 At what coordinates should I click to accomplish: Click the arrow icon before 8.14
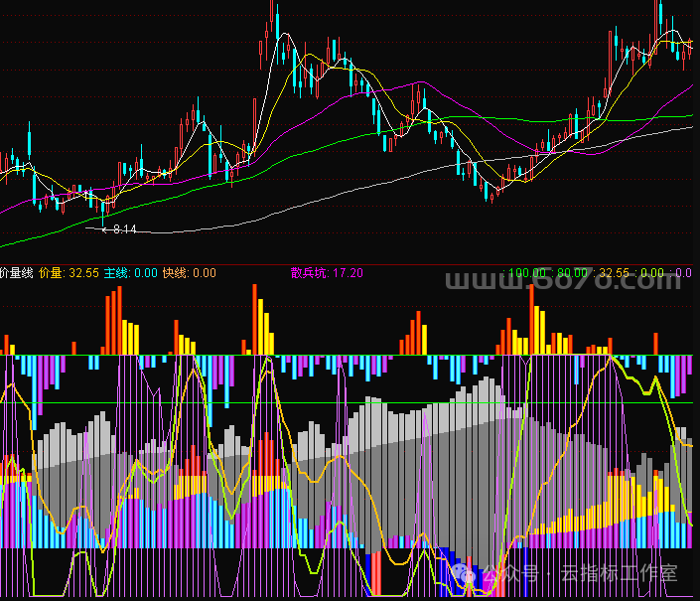pyautogui.click(x=105, y=229)
